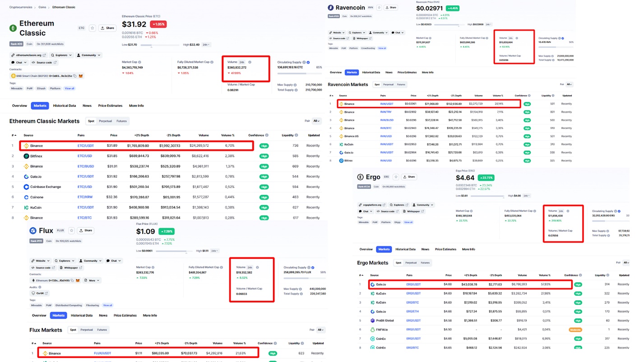Switch Flux Markets to Futures
The image size is (644, 362).
point(102,330)
